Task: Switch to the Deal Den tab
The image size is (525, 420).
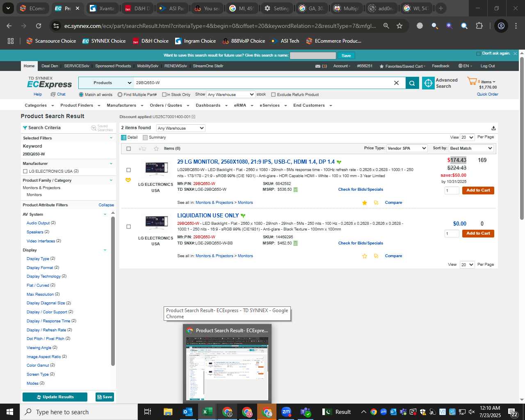Action: (50, 66)
